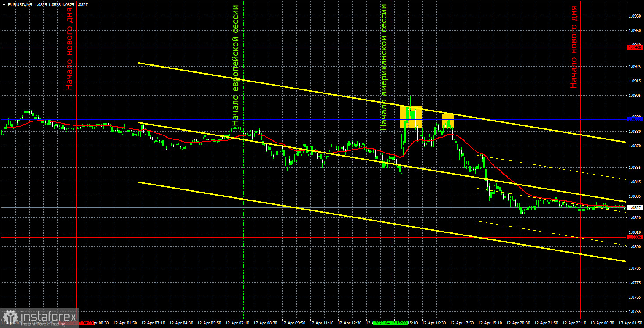This screenshot has height=328, width=644.
Task: Click the 12 Apr 03:10 time axis label
Action: 153,323
